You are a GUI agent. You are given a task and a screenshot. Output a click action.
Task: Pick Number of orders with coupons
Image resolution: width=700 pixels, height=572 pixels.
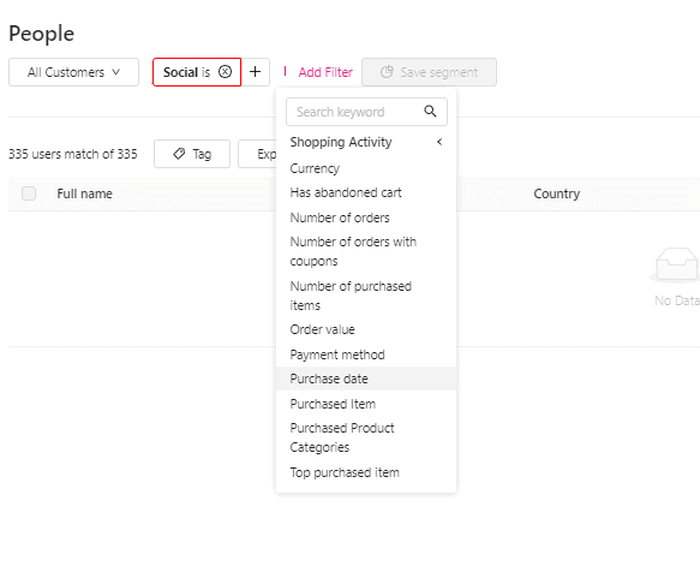click(353, 251)
